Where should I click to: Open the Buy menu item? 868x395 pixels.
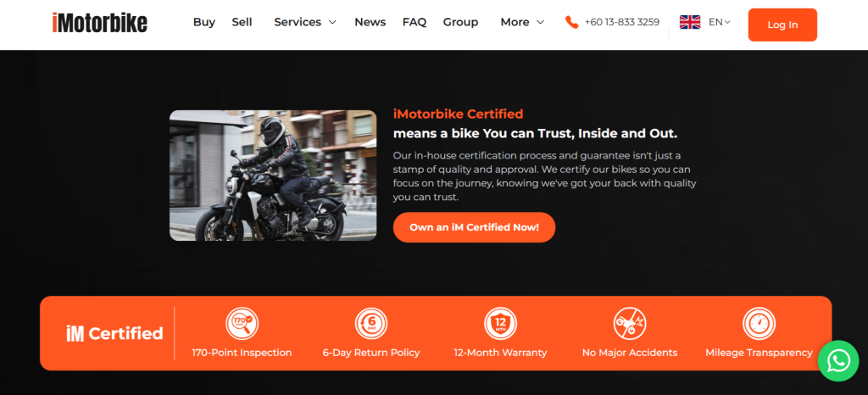pos(203,22)
